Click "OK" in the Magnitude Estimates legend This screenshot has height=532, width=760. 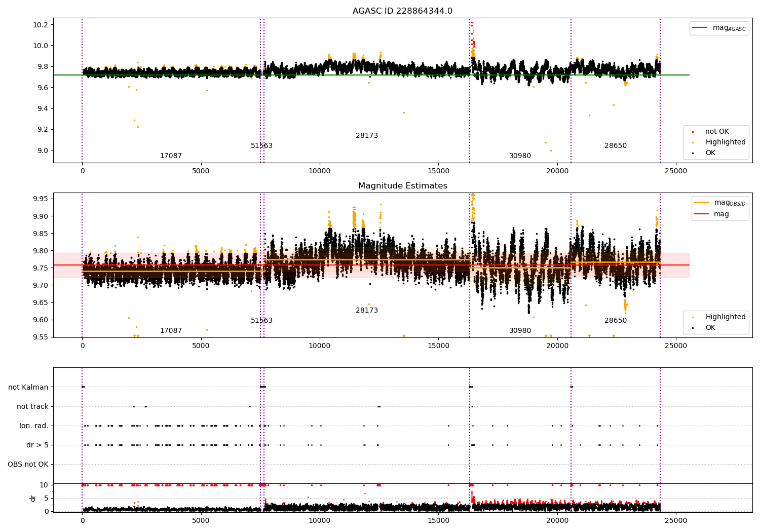(x=710, y=328)
